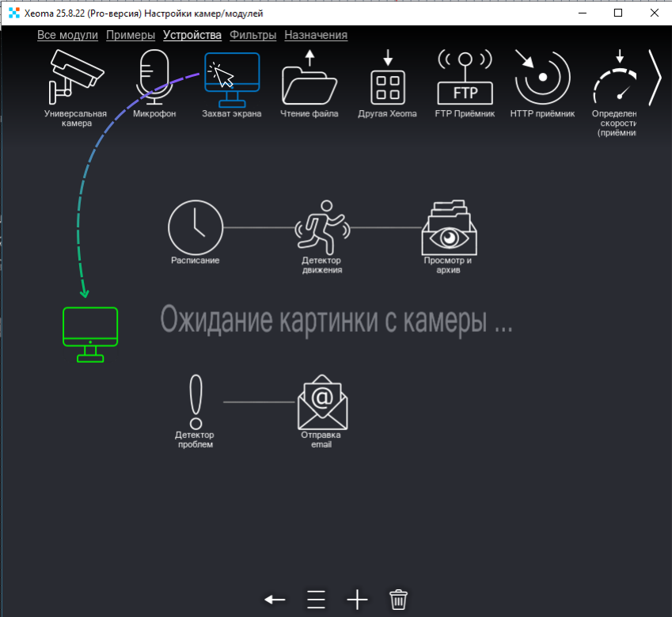Select the Захват экрана module icon
672x617 pixels.
click(231, 75)
